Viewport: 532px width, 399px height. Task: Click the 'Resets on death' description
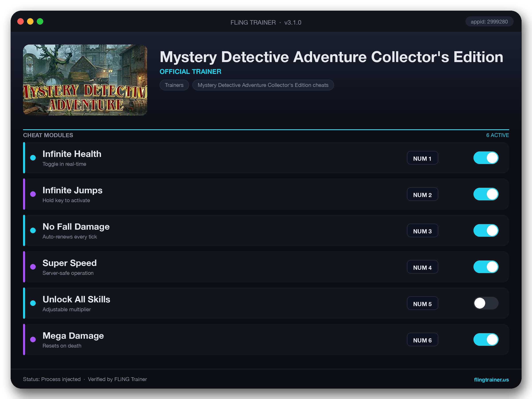tap(62, 346)
